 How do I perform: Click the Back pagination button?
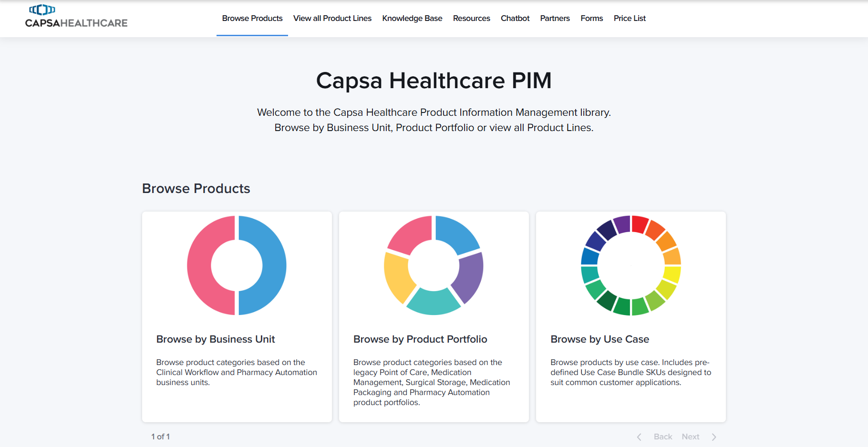pyautogui.click(x=663, y=437)
